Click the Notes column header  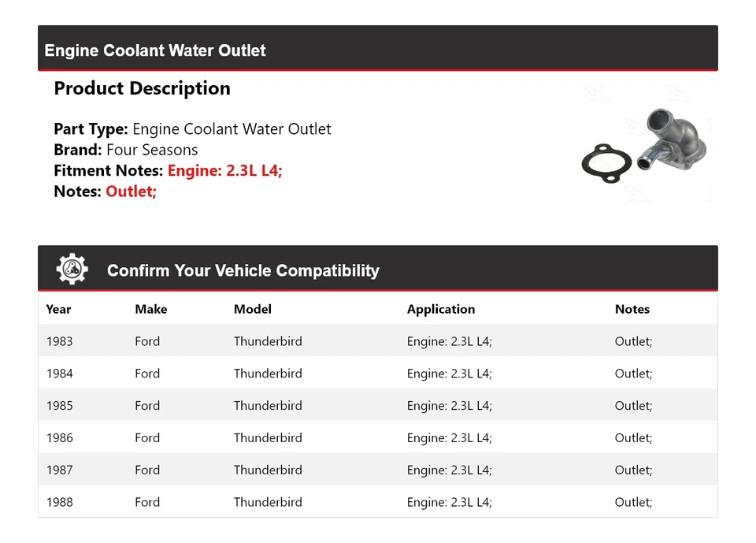tap(632, 309)
